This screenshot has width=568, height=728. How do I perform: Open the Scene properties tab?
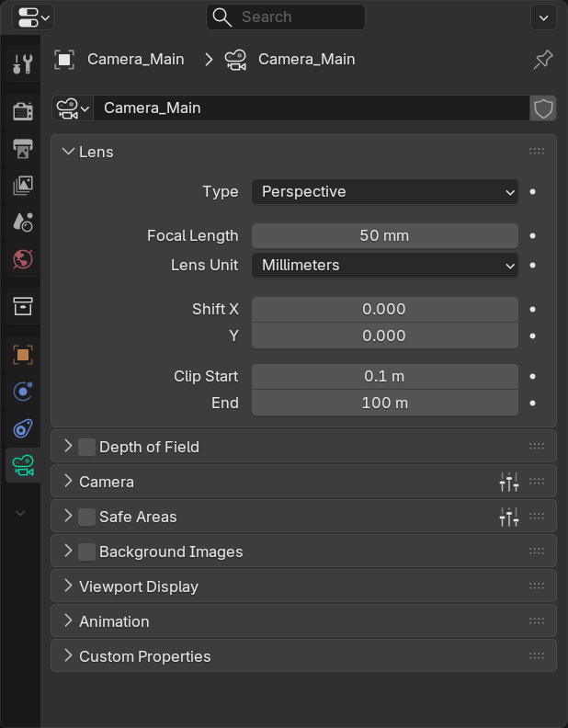[23, 222]
